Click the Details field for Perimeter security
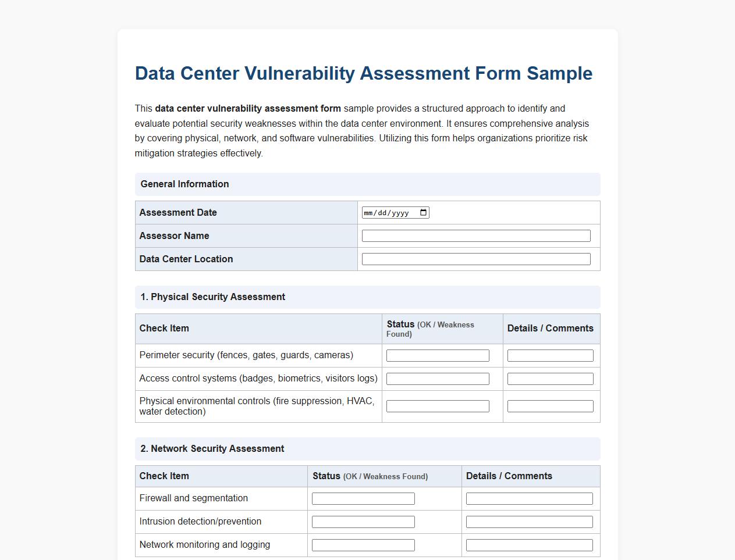Image resolution: width=735 pixels, height=560 pixels. pos(550,355)
